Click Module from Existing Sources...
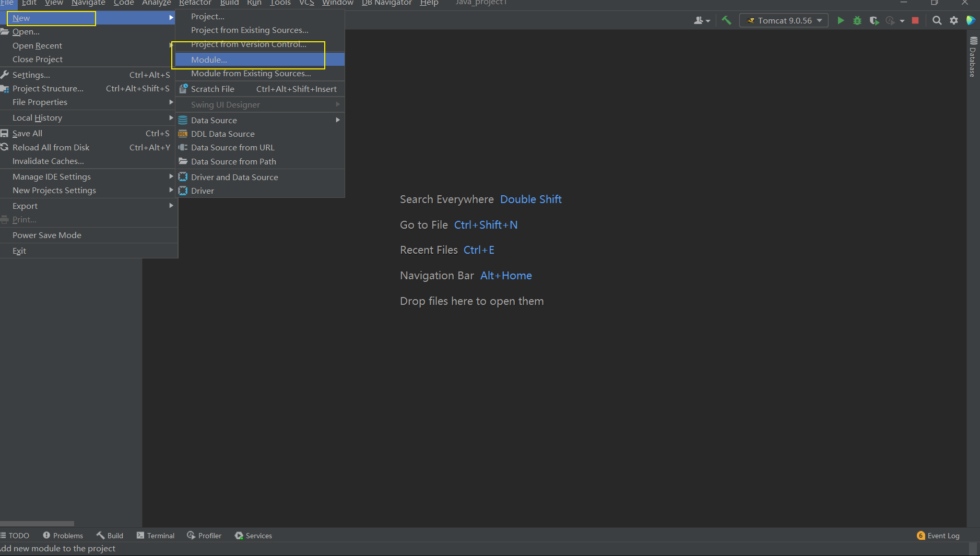 (x=259, y=74)
